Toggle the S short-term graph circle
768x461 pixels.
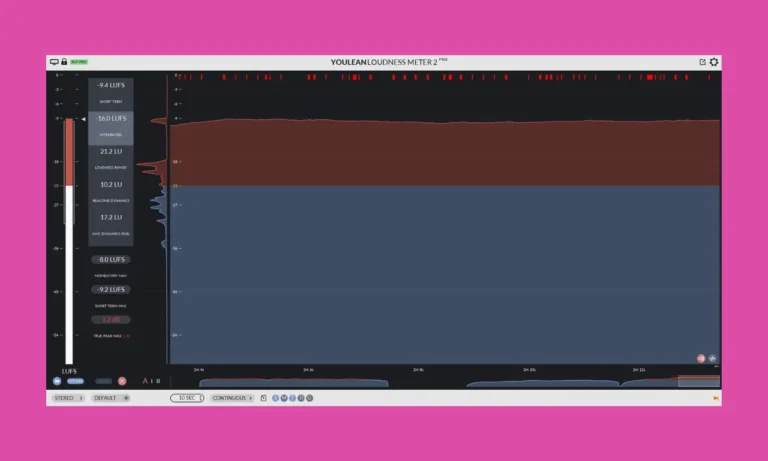point(275,398)
